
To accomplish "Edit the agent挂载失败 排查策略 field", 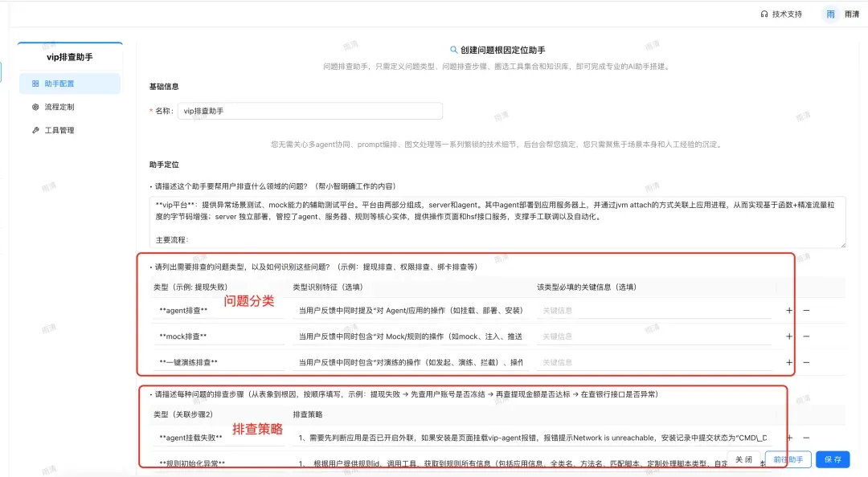I will pos(533,438).
